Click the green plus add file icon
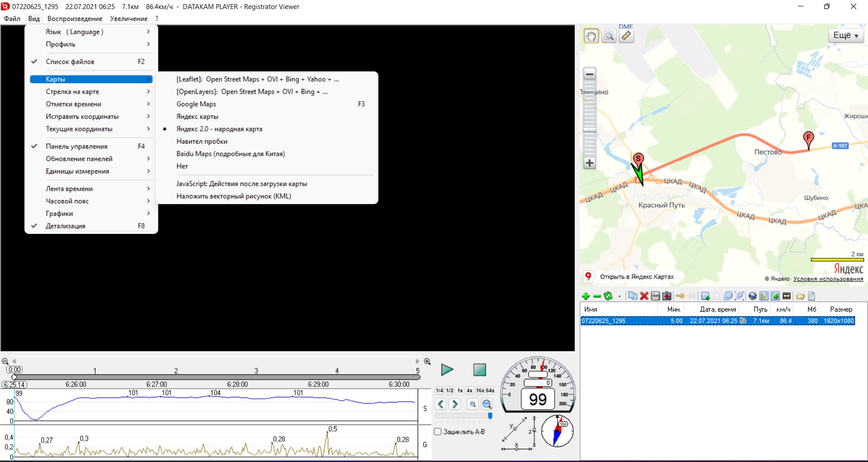The image size is (868, 462). tap(586, 296)
